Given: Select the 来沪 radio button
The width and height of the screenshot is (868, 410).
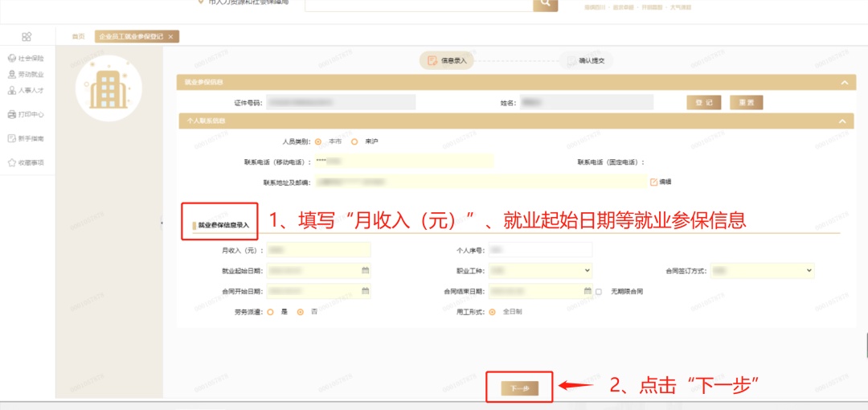Looking at the screenshot, I should tap(354, 141).
